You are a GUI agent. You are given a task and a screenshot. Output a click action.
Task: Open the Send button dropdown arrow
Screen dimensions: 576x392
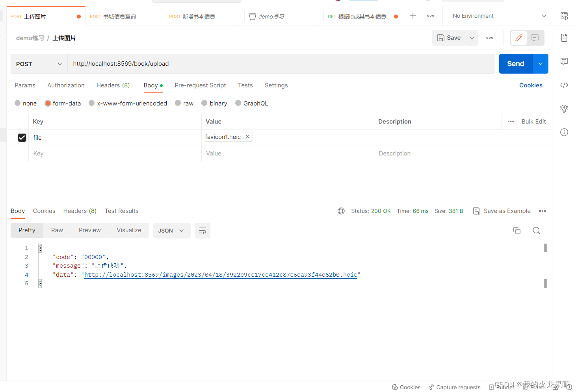(541, 64)
